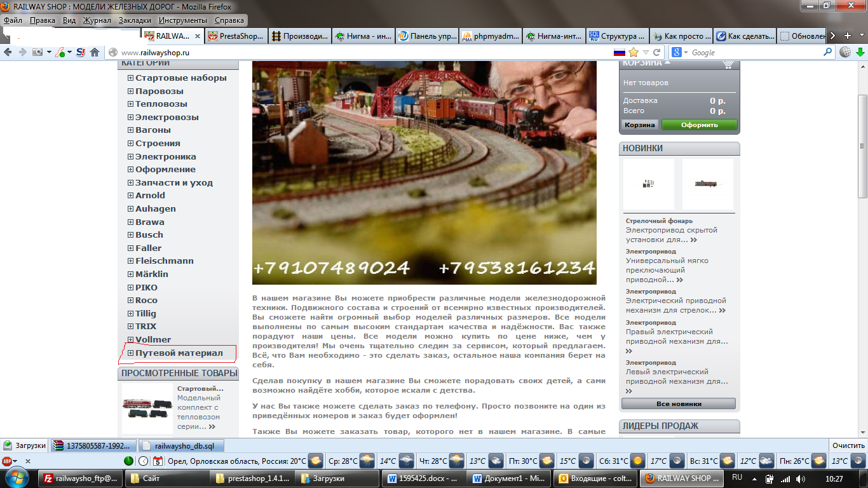Expand the Тепловозы category
This screenshot has height=488, width=868.
click(x=130, y=104)
